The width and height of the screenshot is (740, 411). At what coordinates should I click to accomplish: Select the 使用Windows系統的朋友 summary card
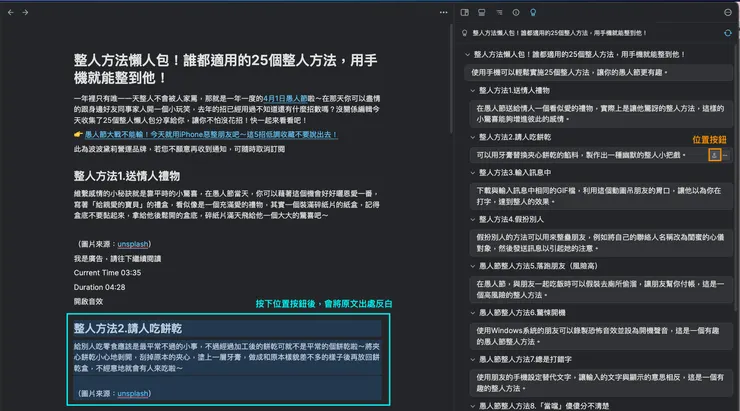[601, 336]
